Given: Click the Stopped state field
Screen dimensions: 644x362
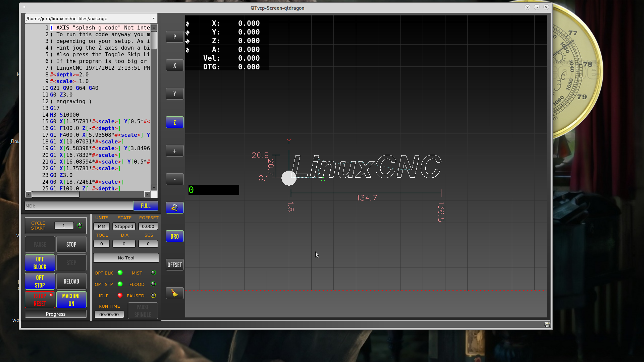Looking at the screenshot, I should pos(124,226).
